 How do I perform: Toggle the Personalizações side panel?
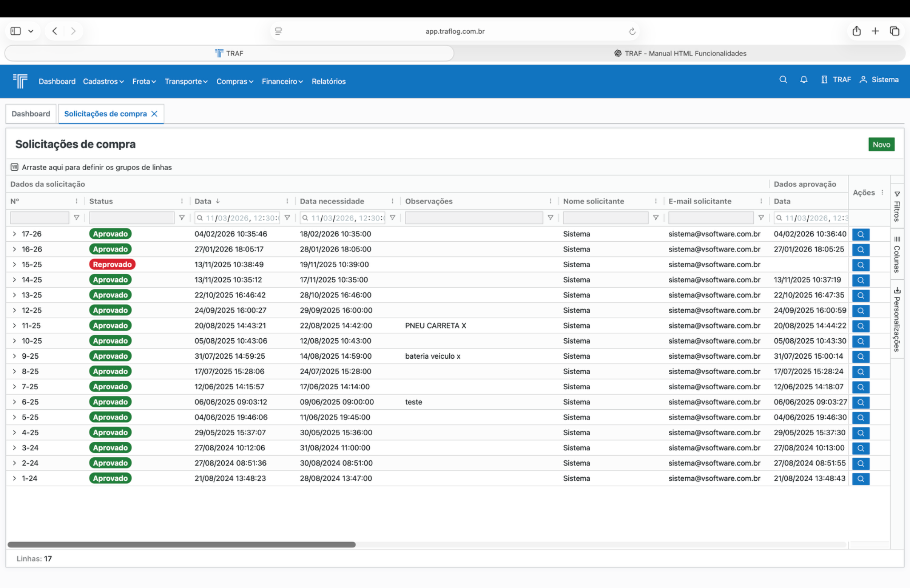coord(897,320)
